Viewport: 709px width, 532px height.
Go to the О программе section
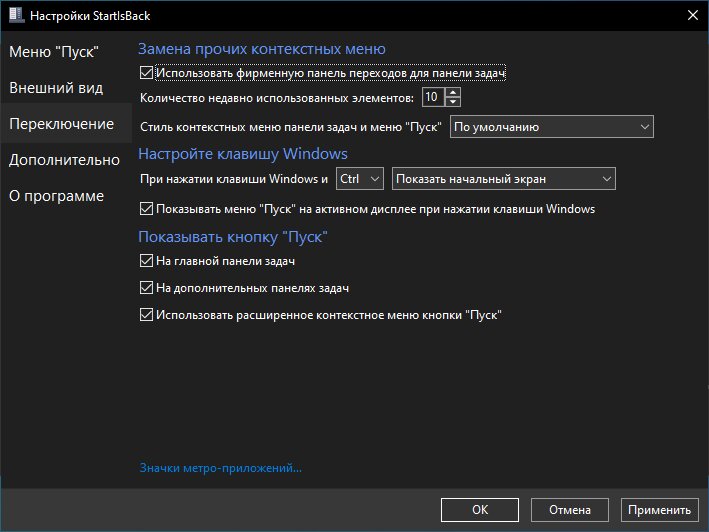57,196
